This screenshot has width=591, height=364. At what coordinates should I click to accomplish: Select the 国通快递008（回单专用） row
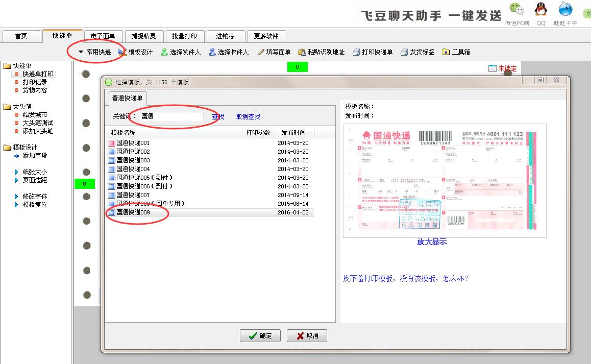[x=210, y=204]
